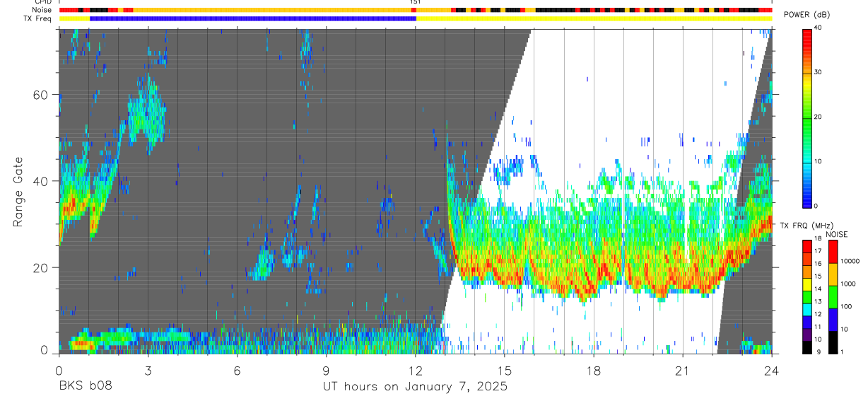Click the "16" tick on TX FRQ legend
The image size is (868, 401).
[818, 263]
